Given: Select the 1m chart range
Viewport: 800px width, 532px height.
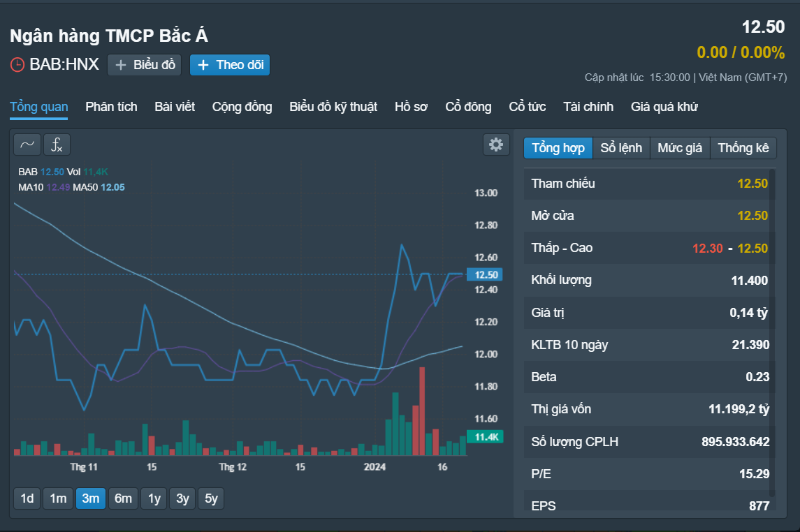Looking at the screenshot, I should [x=58, y=498].
